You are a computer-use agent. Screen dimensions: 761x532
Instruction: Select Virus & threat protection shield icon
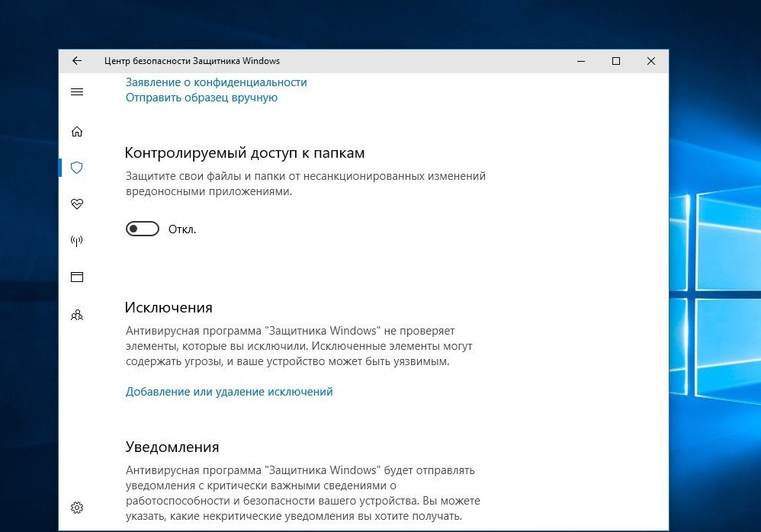click(x=77, y=168)
